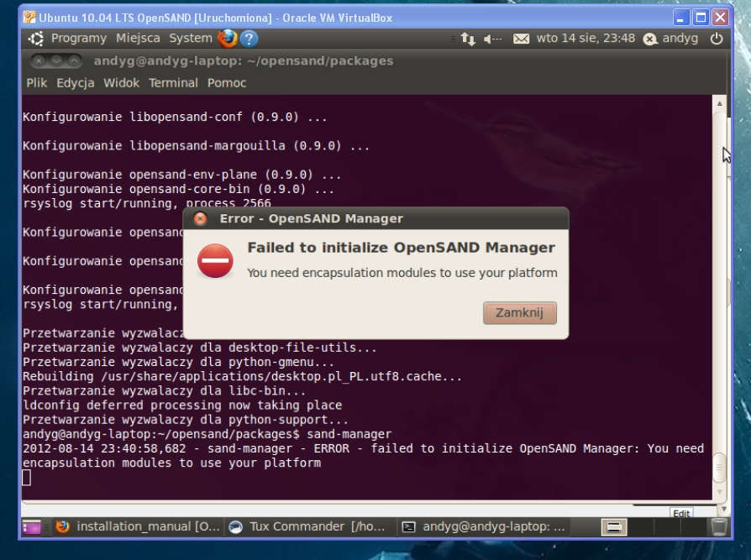Image resolution: width=751 pixels, height=560 pixels.
Task: Click the terminal title andyg@andyg-laptop
Action: pos(244,60)
